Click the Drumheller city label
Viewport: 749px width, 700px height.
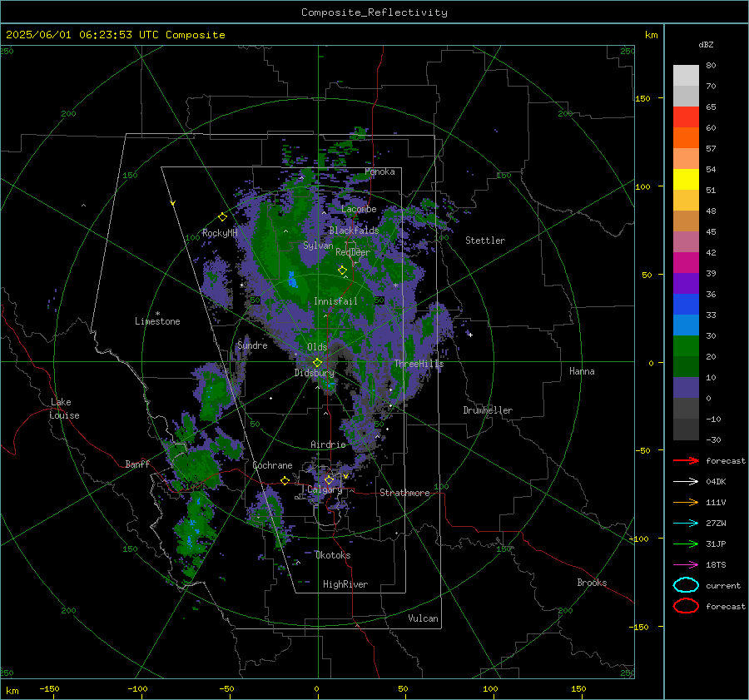click(x=488, y=410)
